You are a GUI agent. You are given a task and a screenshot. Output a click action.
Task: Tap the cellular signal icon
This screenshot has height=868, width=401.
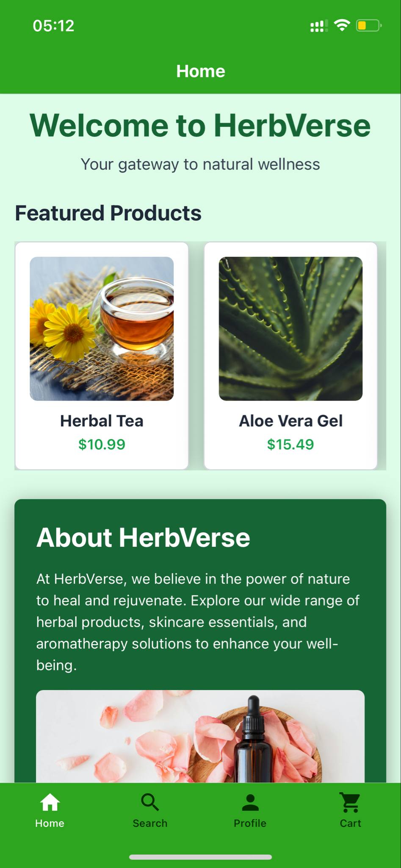tap(319, 26)
